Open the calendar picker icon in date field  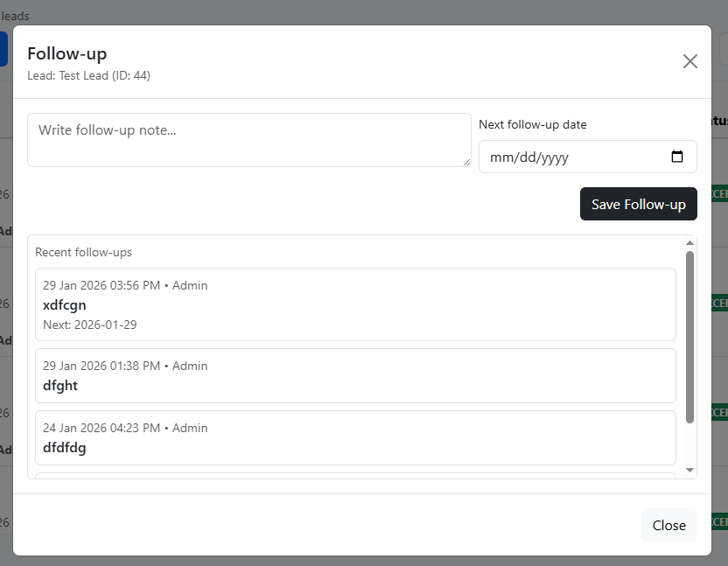(676, 157)
